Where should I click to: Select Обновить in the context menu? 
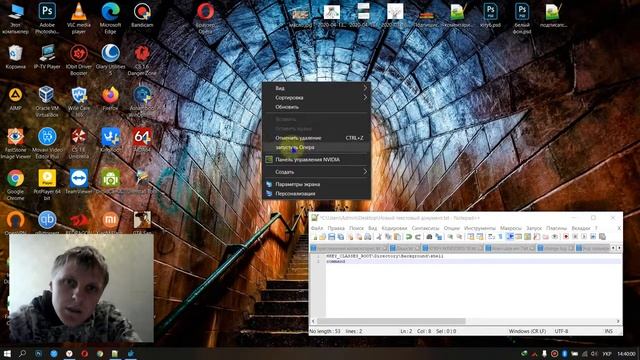316,107
